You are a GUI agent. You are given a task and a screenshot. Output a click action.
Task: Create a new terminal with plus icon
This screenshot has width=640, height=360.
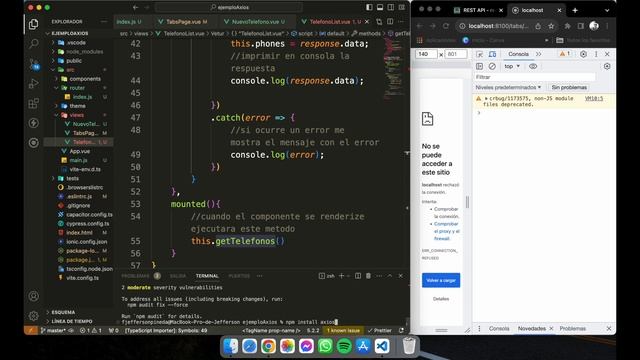(342, 276)
